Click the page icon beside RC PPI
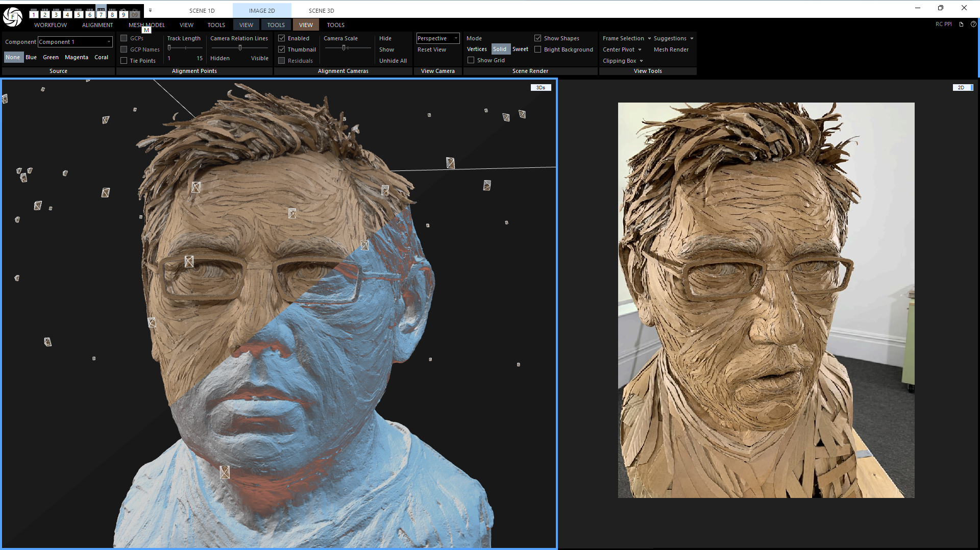 click(x=961, y=24)
